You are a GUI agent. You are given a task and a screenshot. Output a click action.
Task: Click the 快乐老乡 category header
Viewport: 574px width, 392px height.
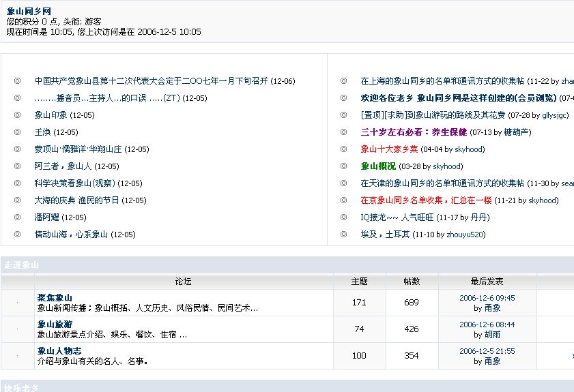pos(21,388)
